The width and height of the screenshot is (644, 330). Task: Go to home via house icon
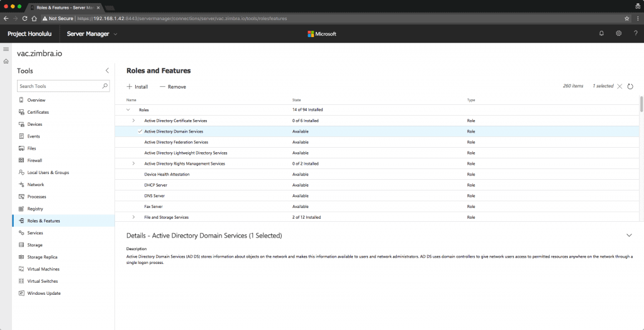pyautogui.click(x=6, y=62)
